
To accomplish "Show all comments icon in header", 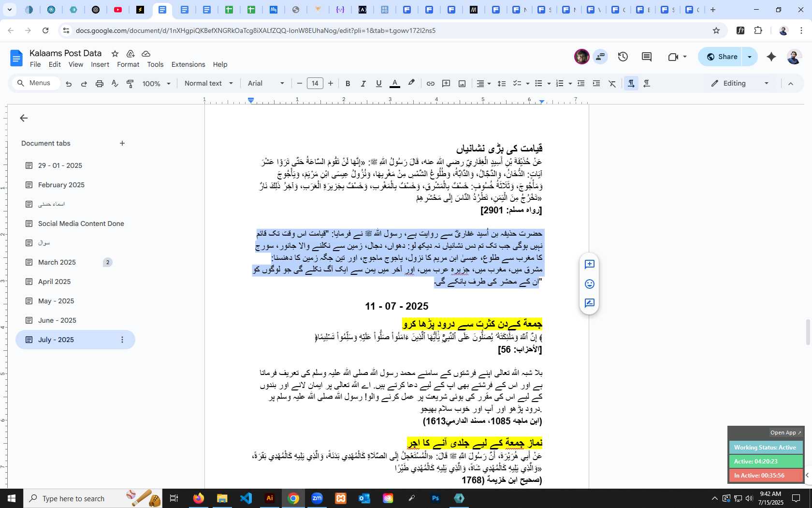I will coord(647,57).
